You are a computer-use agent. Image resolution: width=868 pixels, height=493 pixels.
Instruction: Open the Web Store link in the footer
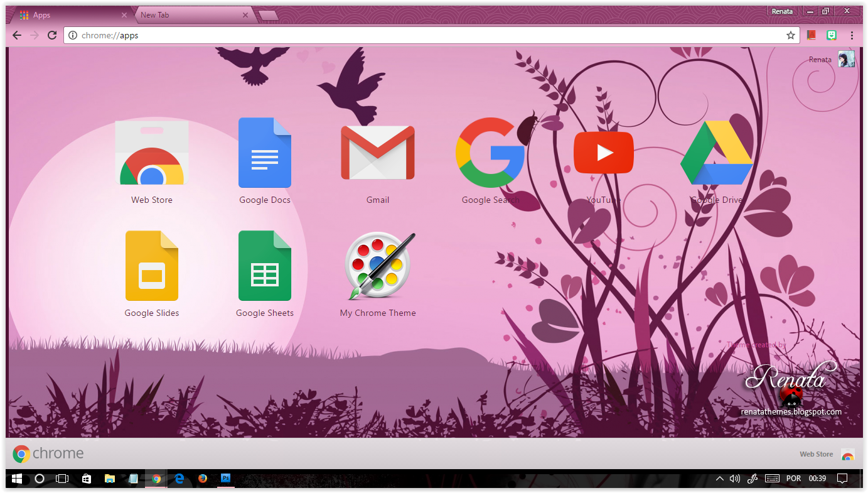(816, 453)
